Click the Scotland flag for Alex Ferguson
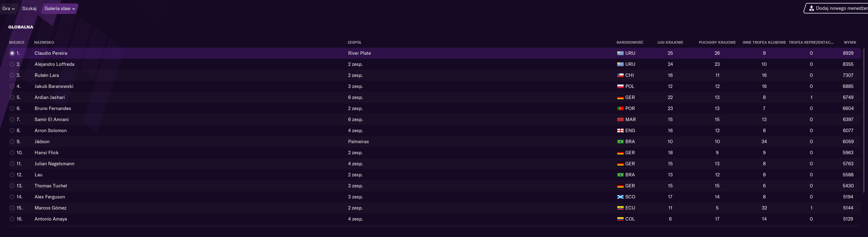868x237 pixels. [620, 197]
